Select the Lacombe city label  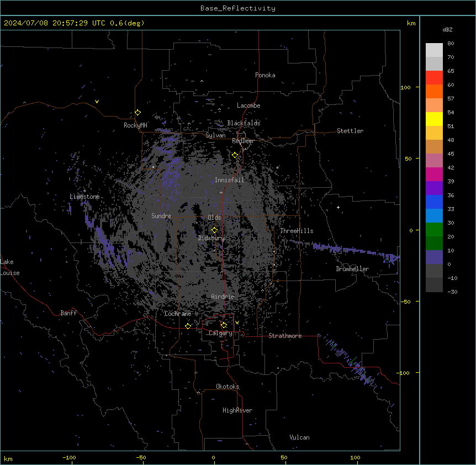coord(248,105)
